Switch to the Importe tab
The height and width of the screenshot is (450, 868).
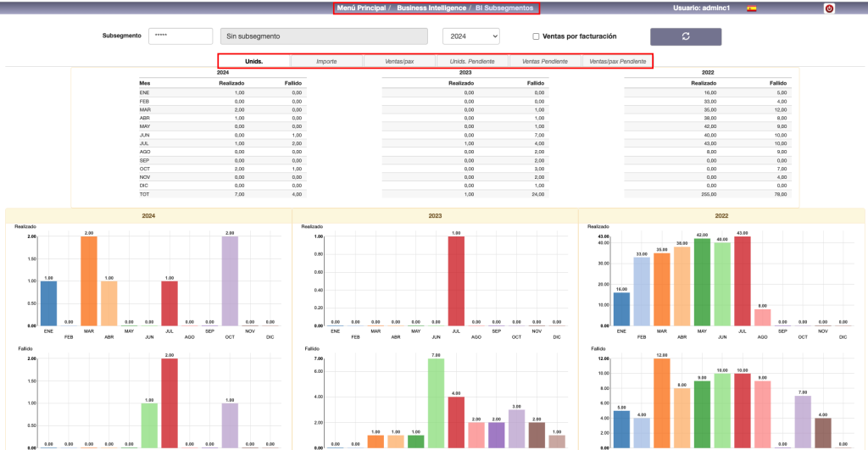tap(326, 61)
